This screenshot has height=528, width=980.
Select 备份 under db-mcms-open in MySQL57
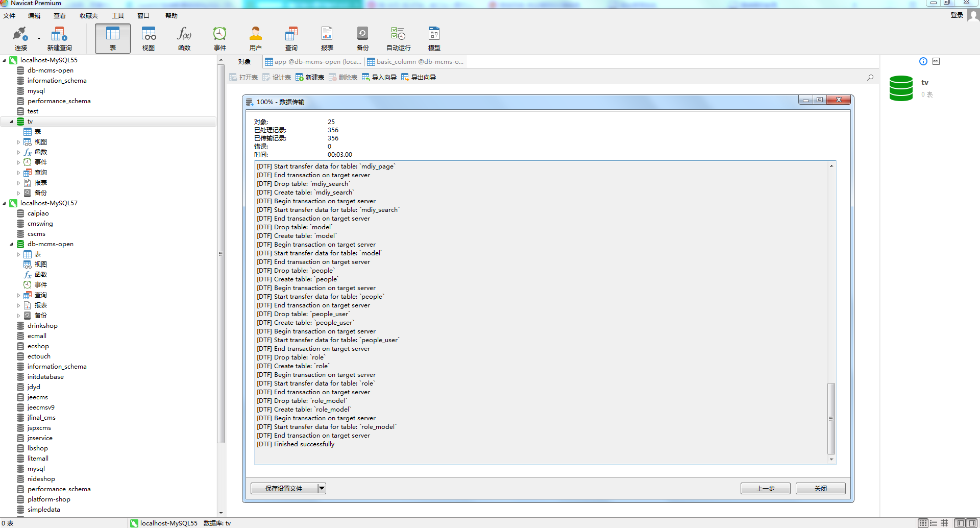pyautogui.click(x=40, y=316)
